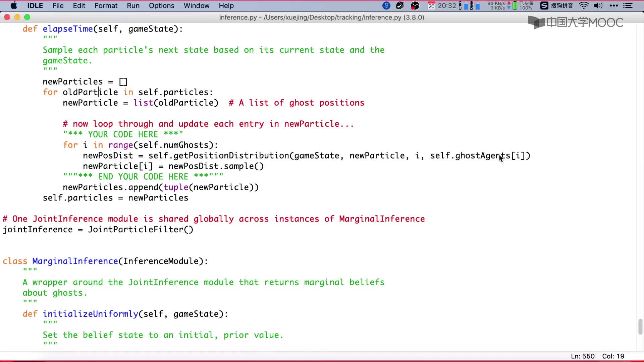Open the calendar icon showing 20
The image size is (644, 362).
[x=431, y=6]
